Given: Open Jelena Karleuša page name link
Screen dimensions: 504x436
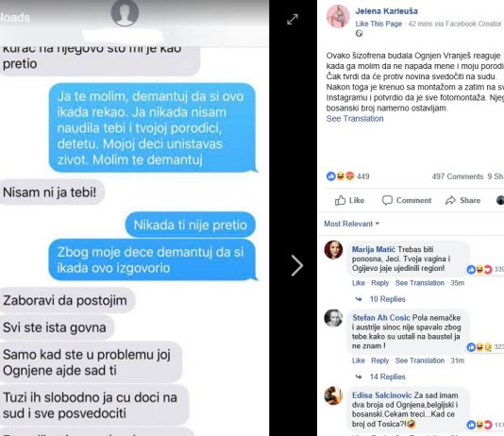Looking at the screenshot, I should click(x=387, y=11).
